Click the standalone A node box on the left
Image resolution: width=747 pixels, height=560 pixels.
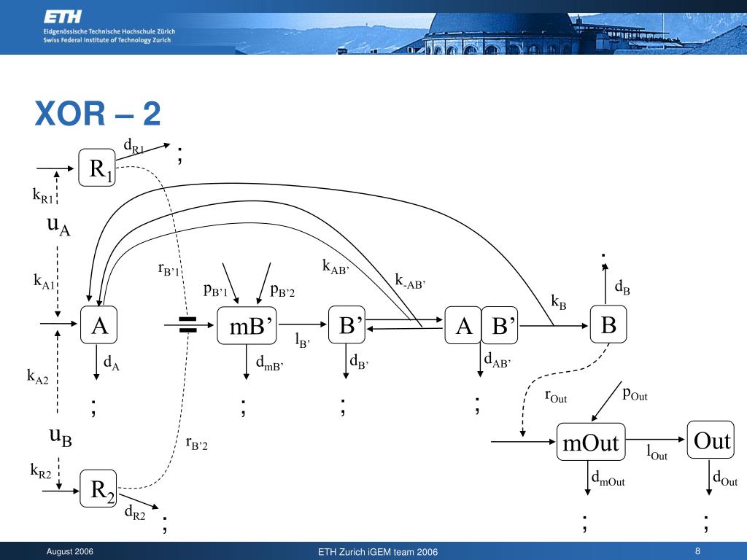click(98, 324)
